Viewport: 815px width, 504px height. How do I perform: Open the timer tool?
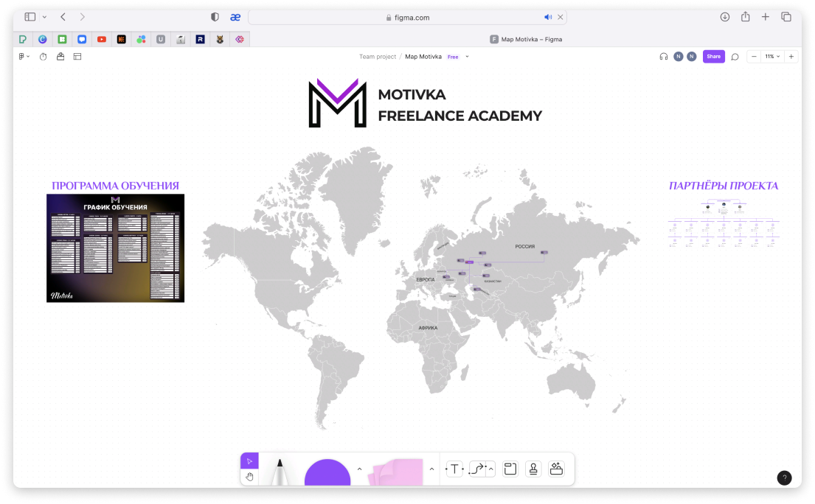pyautogui.click(x=43, y=57)
